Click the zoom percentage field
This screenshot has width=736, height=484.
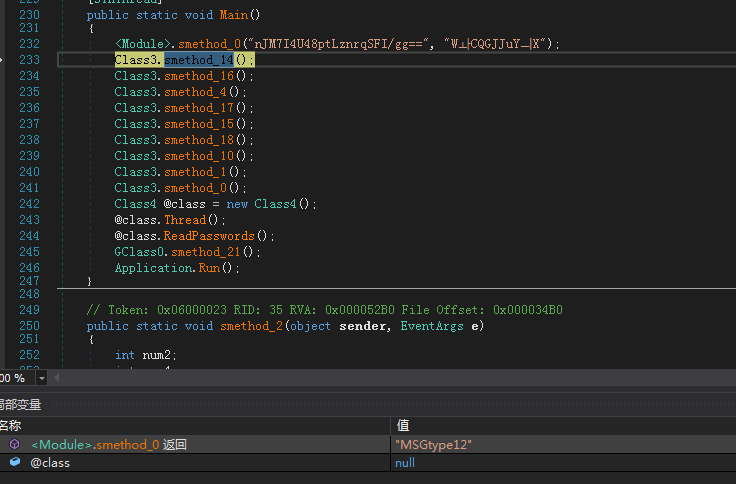[17, 378]
